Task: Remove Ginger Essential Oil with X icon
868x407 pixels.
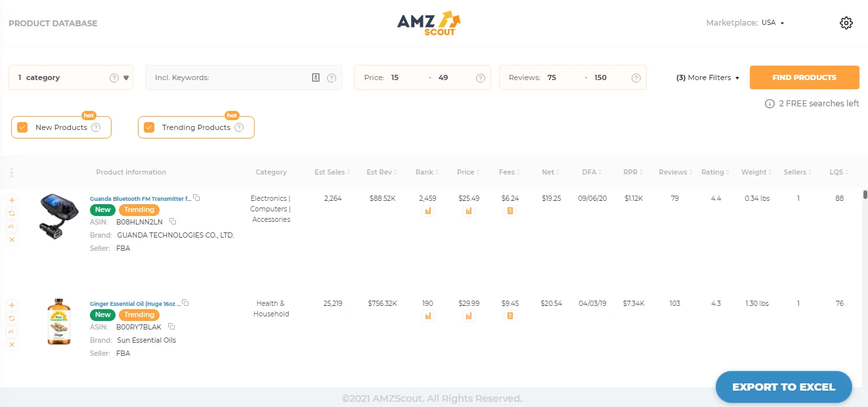Action: [x=12, y=345]
